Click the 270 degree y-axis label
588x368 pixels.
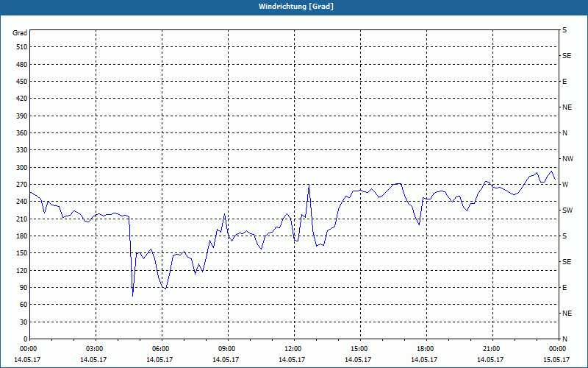click(21, 185)
